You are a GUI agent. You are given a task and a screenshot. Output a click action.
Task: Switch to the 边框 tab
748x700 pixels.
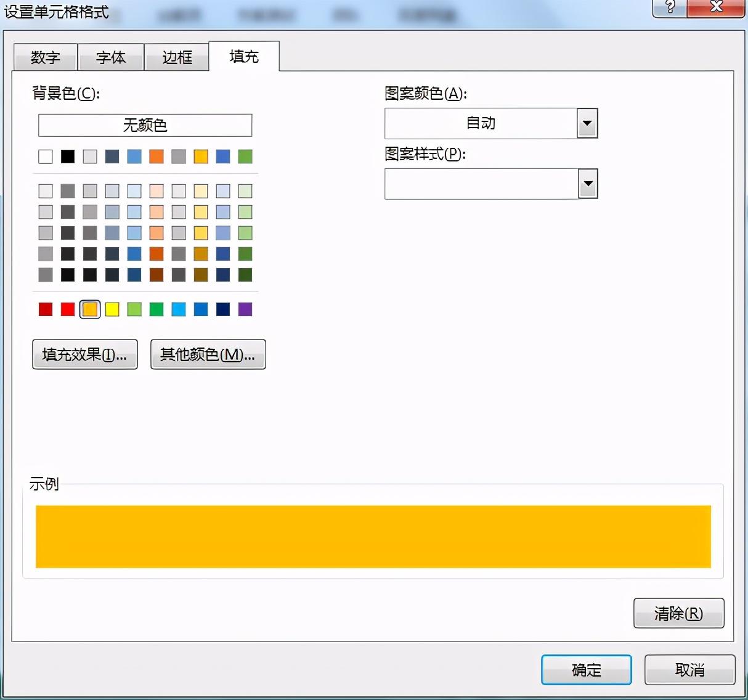point(177,57)
